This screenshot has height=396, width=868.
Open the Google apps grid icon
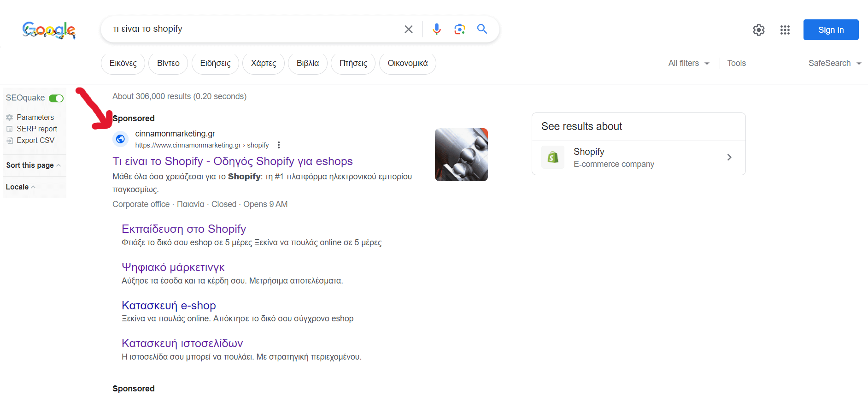point(785,30)
